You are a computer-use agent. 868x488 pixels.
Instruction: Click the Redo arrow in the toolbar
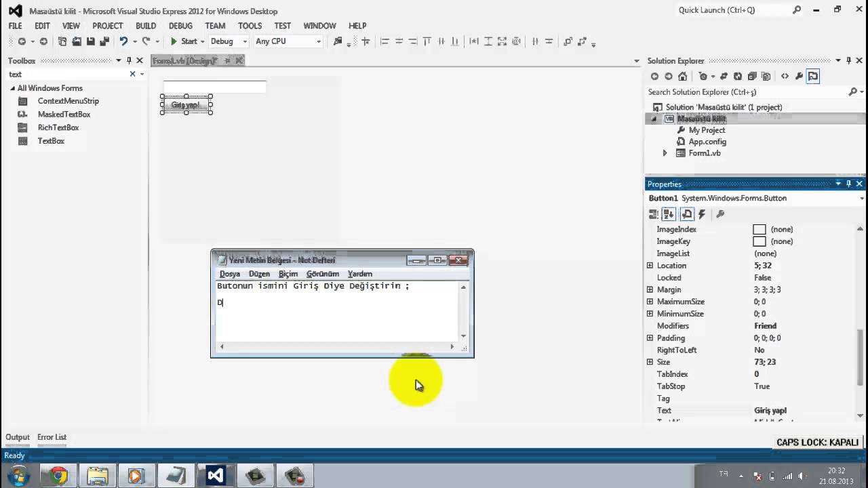(x=146, y=41)
